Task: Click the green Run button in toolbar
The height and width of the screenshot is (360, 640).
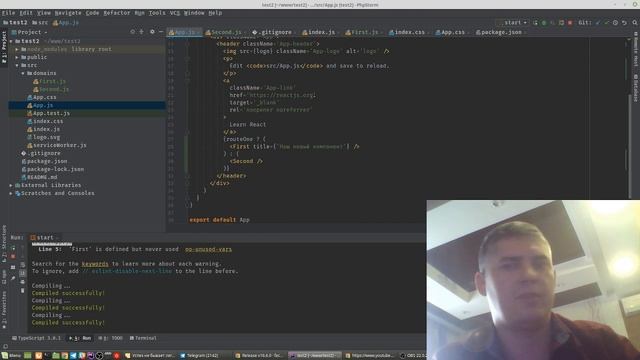Action: coord(544,23)
